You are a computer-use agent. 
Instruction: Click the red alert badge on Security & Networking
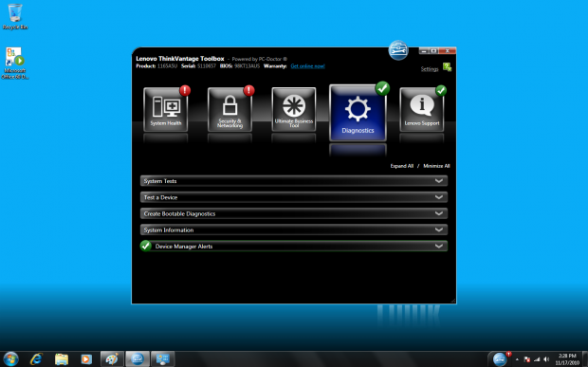249,90
